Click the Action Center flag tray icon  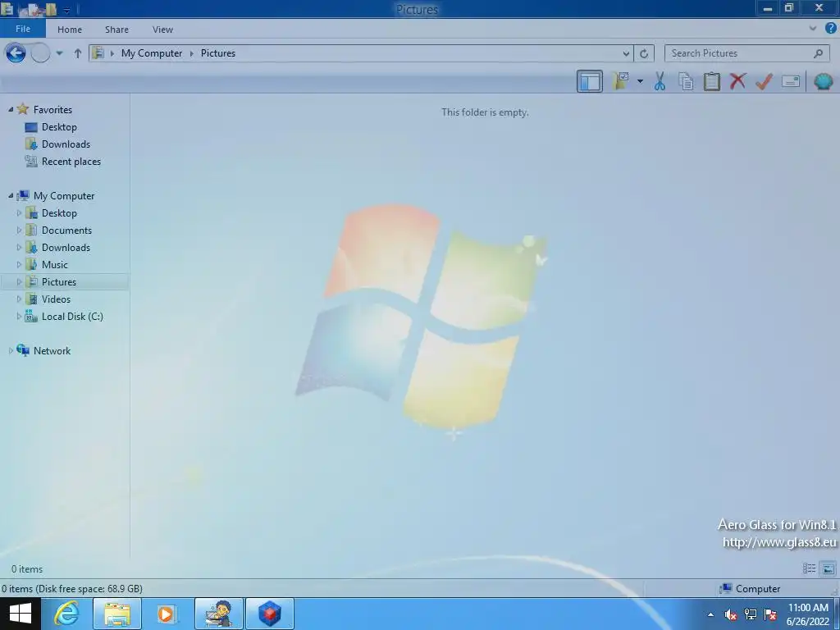[770, 614]
